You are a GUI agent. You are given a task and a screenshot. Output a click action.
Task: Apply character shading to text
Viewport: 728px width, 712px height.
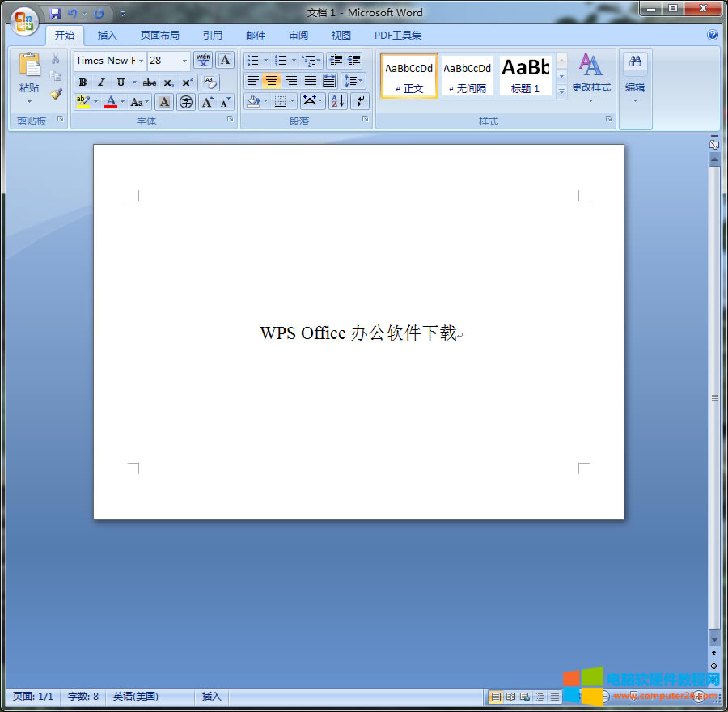(x=164, y=102)
